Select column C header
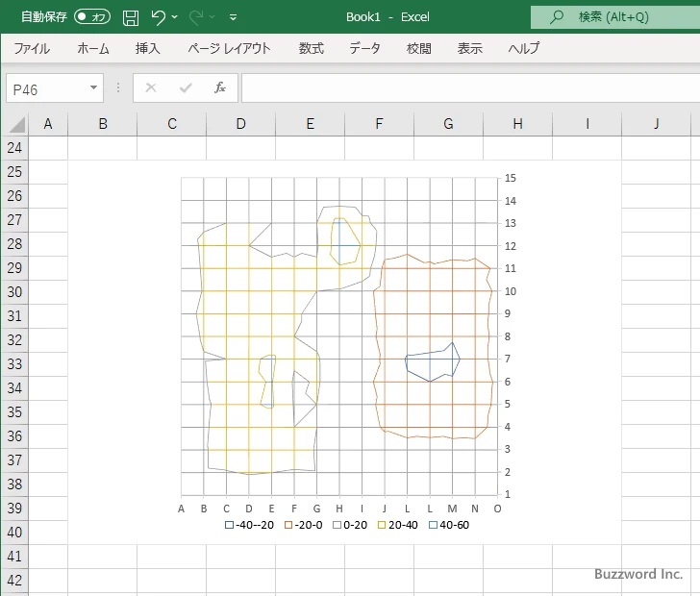Screen dimensions: 700x596 click(x=172, y=124)
